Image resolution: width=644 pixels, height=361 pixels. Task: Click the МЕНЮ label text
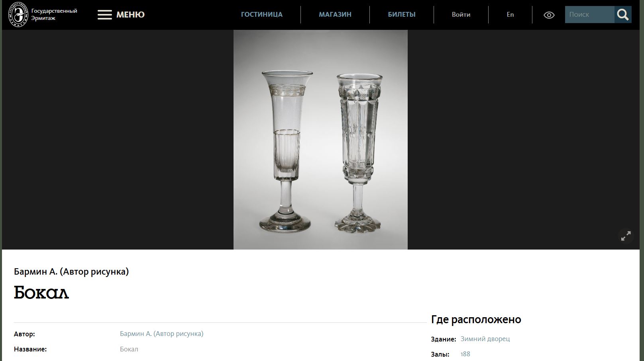click(130, 15)
